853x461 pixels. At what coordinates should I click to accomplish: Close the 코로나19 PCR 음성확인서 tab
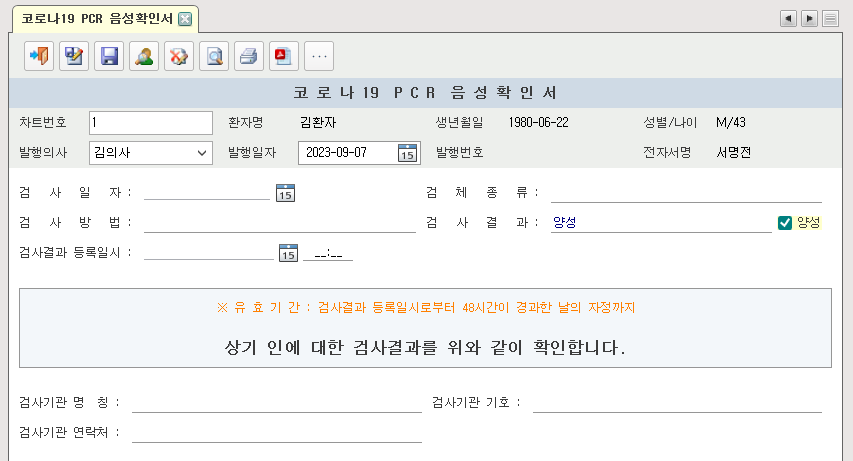click(x=185, y=19)
